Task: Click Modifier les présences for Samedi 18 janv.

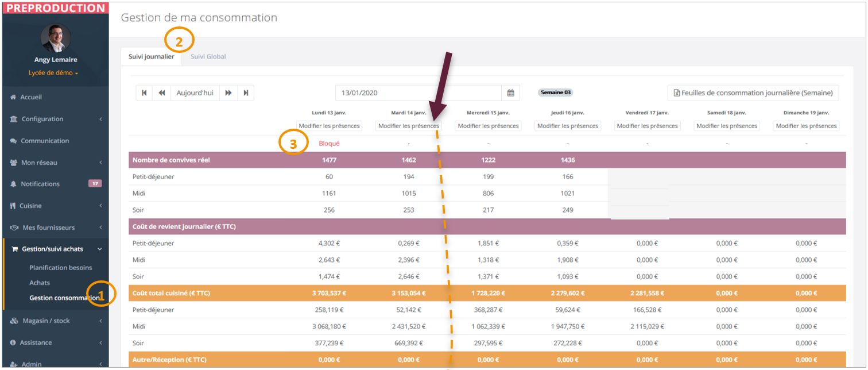Action: (727, 126)
